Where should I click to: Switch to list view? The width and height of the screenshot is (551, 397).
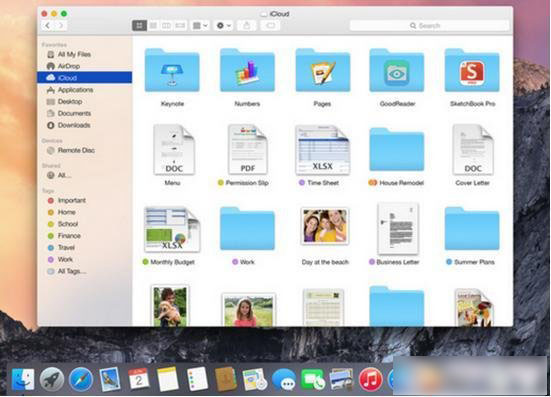click(x=153, y=25)
